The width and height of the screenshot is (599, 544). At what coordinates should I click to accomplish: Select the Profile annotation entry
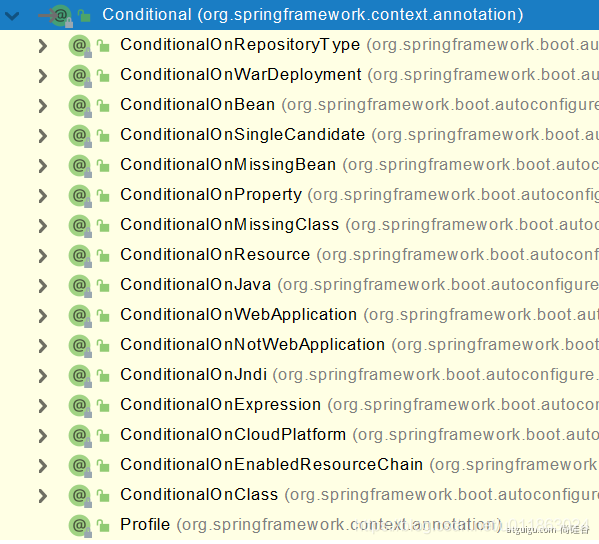coord(145,525)
